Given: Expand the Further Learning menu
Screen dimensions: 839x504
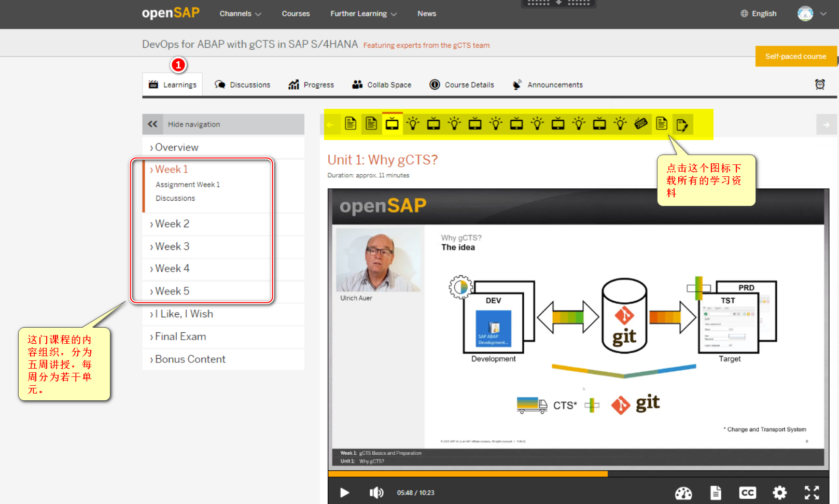Looking at the screenshot, I should click(x=363, y=13).
